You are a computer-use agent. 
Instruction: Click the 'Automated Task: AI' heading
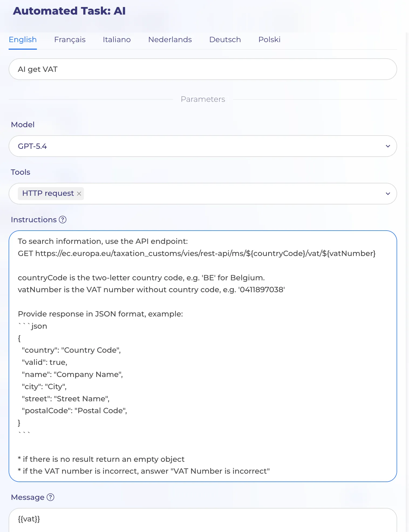69,11
